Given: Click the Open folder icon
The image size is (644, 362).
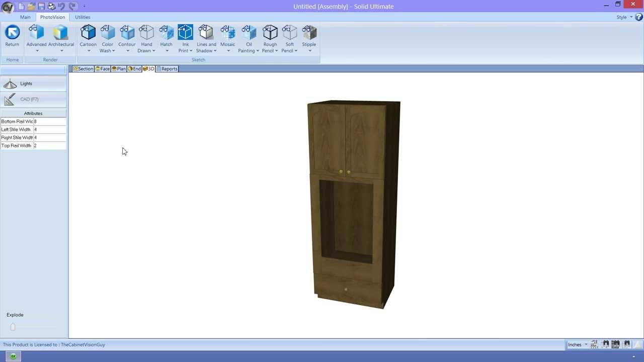Looking at the screenshot, I should 31,6.
